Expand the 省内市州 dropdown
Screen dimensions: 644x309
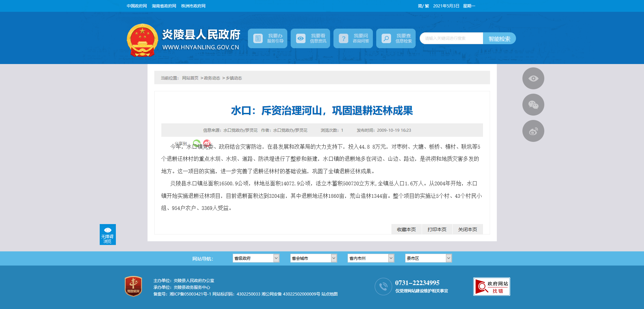click(371, 258)
